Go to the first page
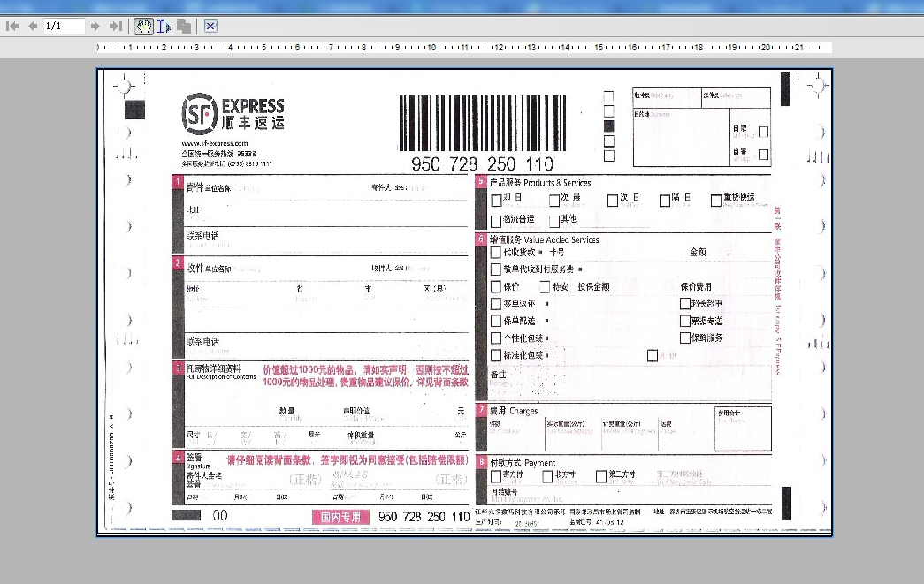924x584 pixels. (x=12, y=26)
